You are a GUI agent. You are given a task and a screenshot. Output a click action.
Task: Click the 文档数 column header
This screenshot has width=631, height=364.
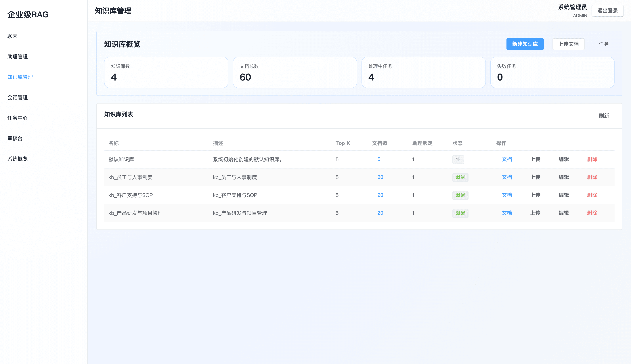click(380, 143)
